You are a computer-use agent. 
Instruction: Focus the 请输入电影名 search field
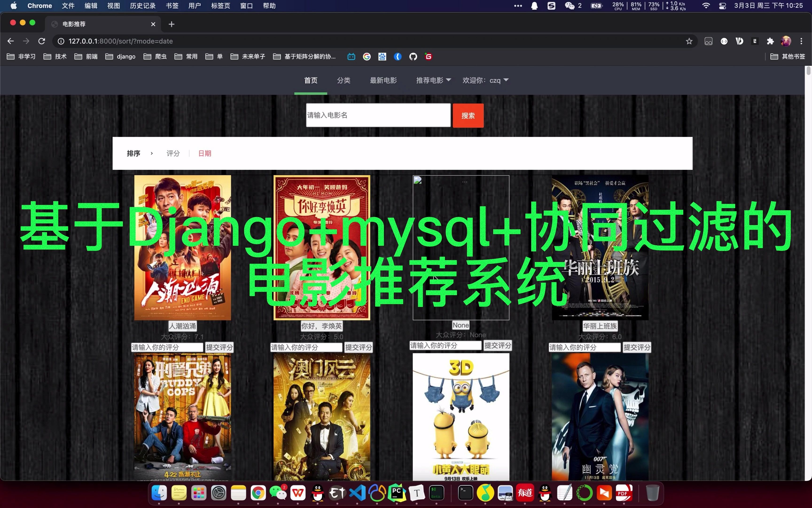[x=378, y=115]
